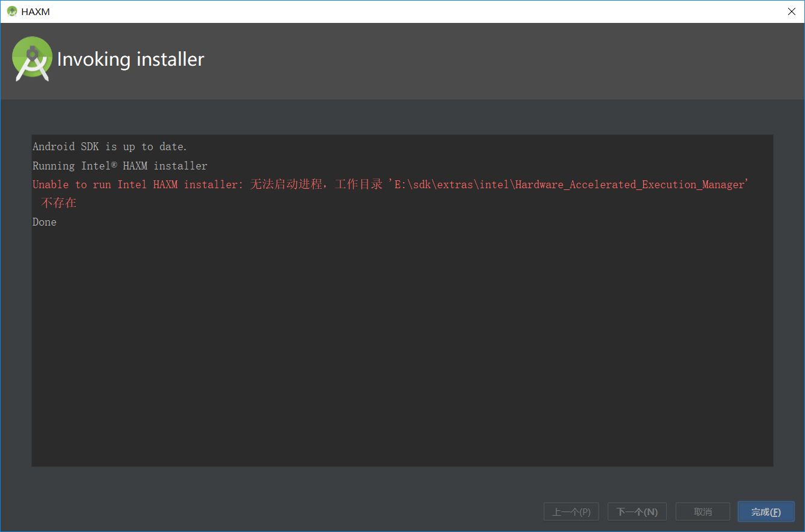Click the 'Running Intel HAXM installer' log line

pos(119,165)
